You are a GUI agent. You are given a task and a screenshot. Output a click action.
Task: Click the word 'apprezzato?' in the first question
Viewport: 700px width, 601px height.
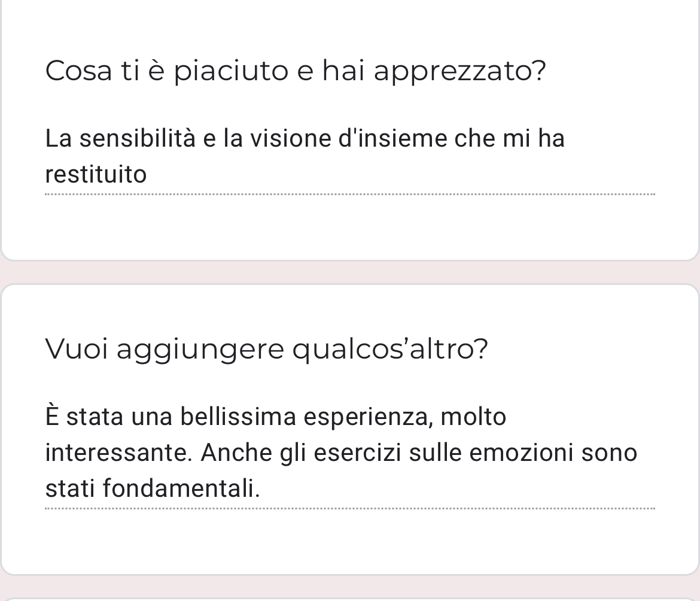460,71
